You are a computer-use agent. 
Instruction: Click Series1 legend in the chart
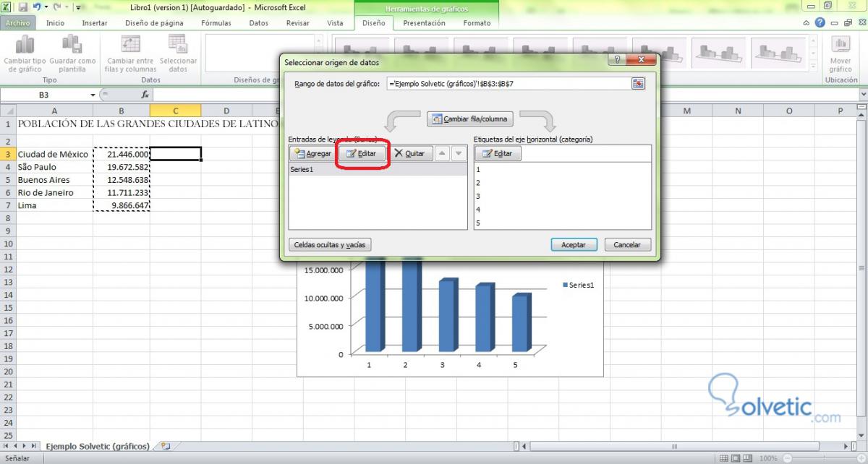579,285
